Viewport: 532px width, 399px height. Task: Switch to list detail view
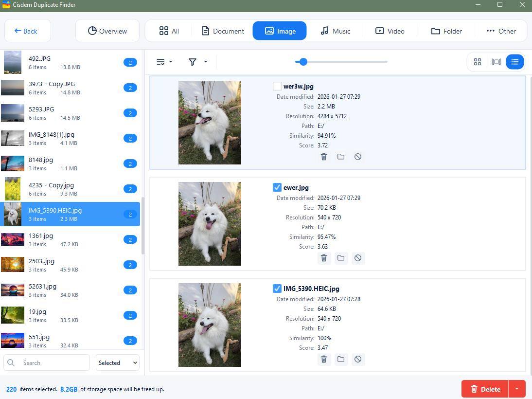click(x=514, y=62)
